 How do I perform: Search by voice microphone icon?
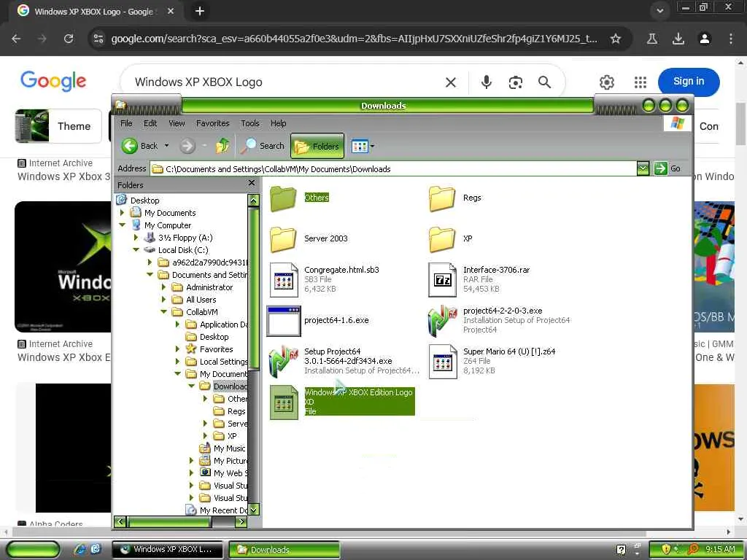(486, 82)
